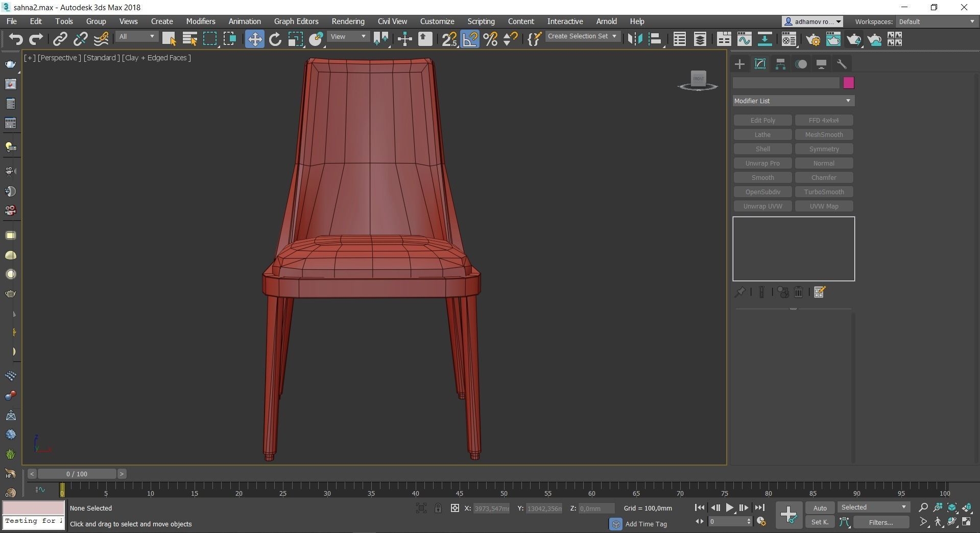This screenshot has height=533, width=980.
Task: Toggle the 2.5D Snaps button
Action: (449, 39)
